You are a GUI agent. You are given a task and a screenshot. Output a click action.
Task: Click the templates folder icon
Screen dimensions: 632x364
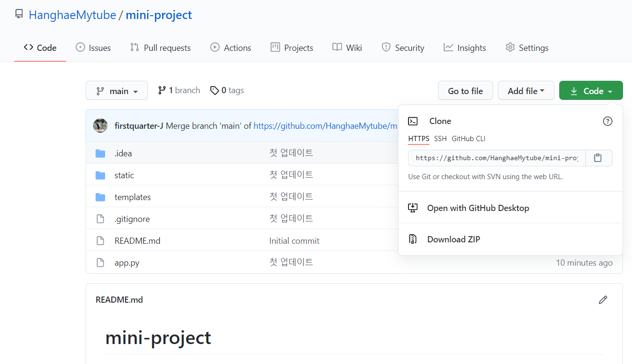pos(100,197)
